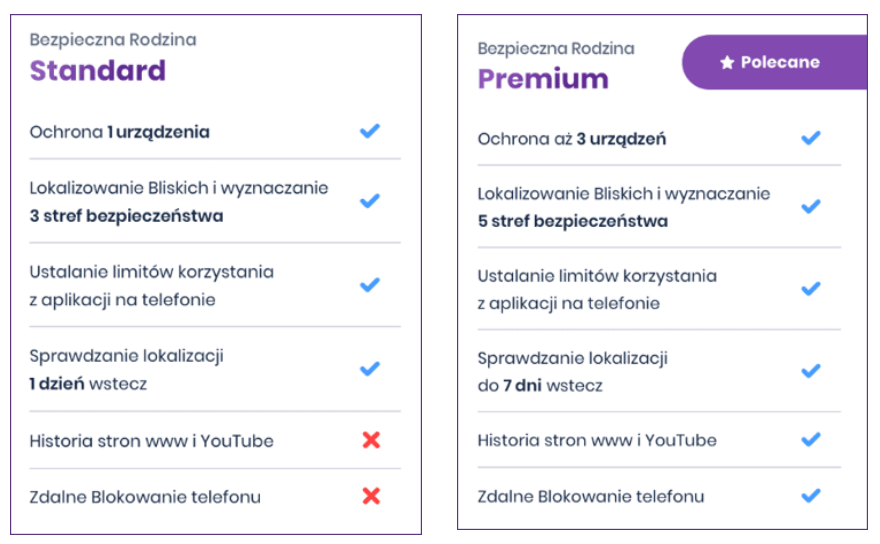Image resolution: width=880 pixels, height=544 pixels.
Task: Click the Premium app usage limits checkmark
Action: 811,289
